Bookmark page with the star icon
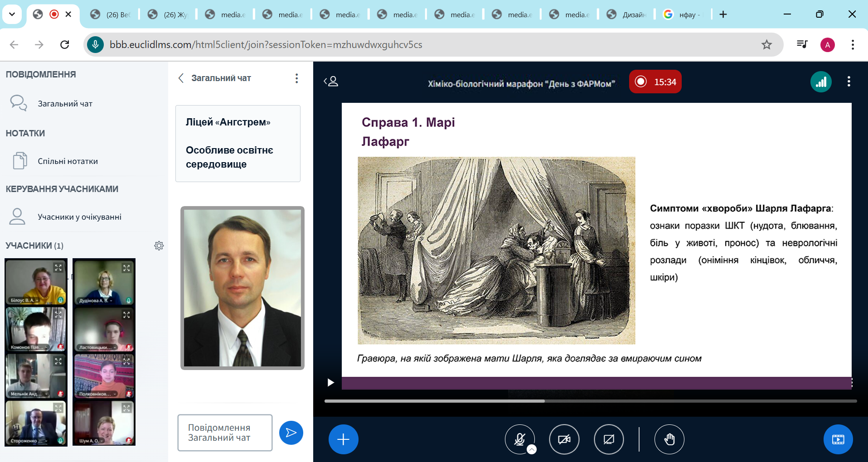 pos(766,44)
